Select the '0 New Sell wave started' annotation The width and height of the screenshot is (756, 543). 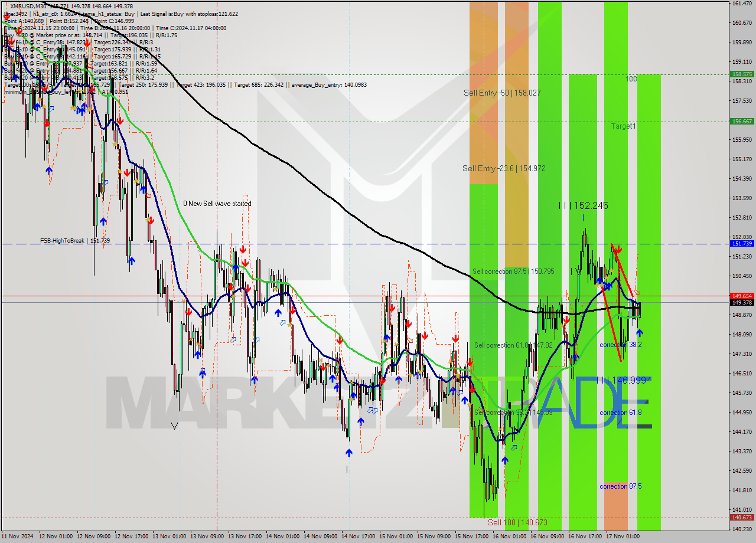click(x=217, y=204)
